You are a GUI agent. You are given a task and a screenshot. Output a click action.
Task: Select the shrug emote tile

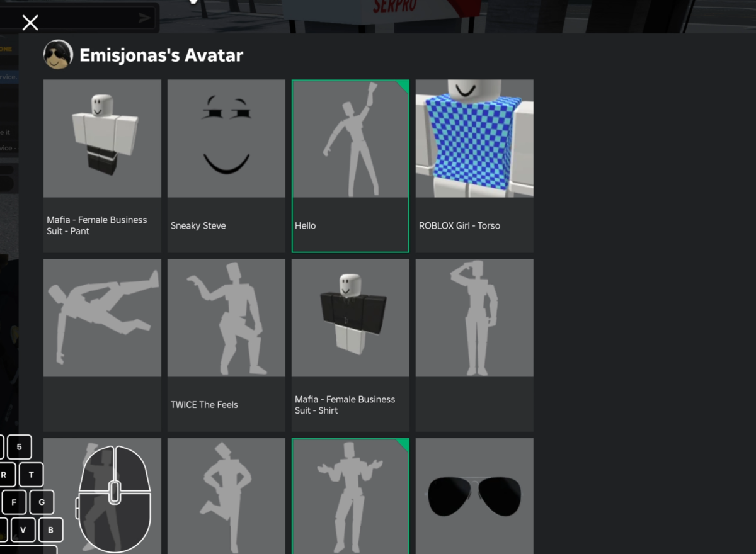(x=350, y=496)
